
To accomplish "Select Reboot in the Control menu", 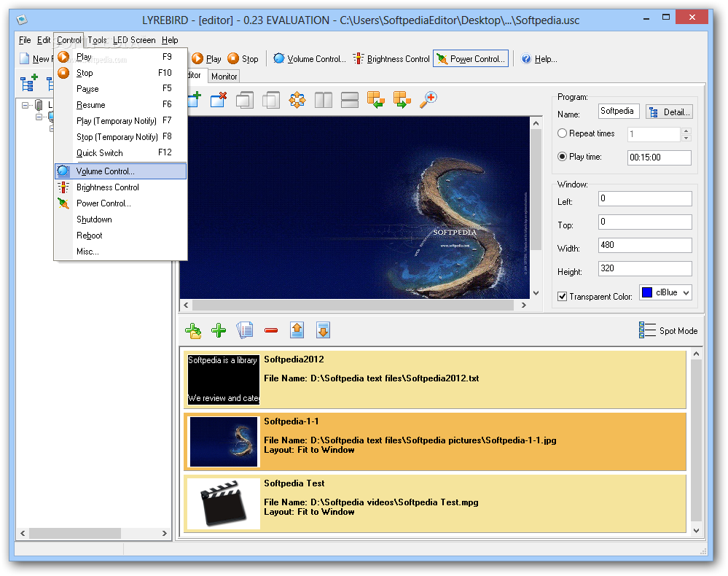I will click(121, 235).
